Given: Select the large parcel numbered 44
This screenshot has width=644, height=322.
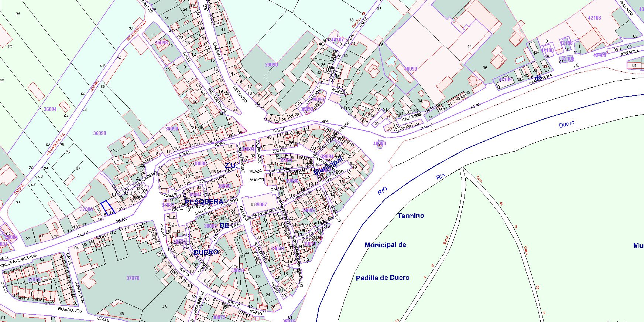Looking at the screenshot, I should [x=469, y=47].
